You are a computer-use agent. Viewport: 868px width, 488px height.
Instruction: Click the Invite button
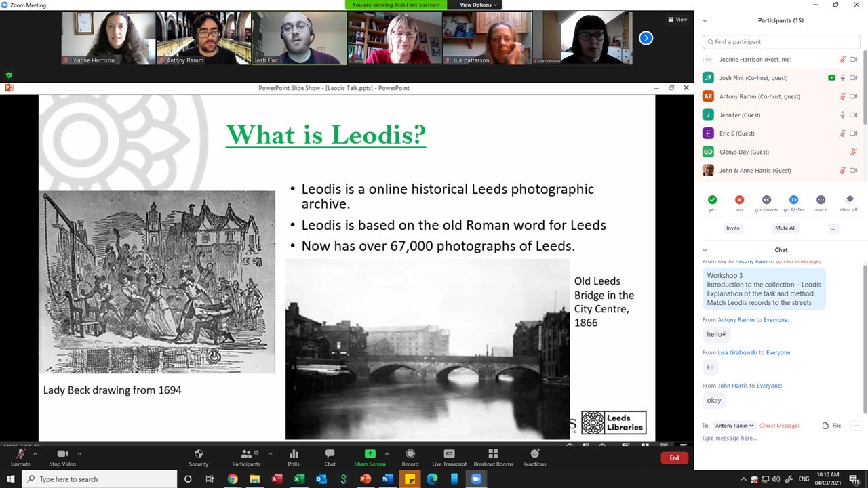click(x=733, y=228)
